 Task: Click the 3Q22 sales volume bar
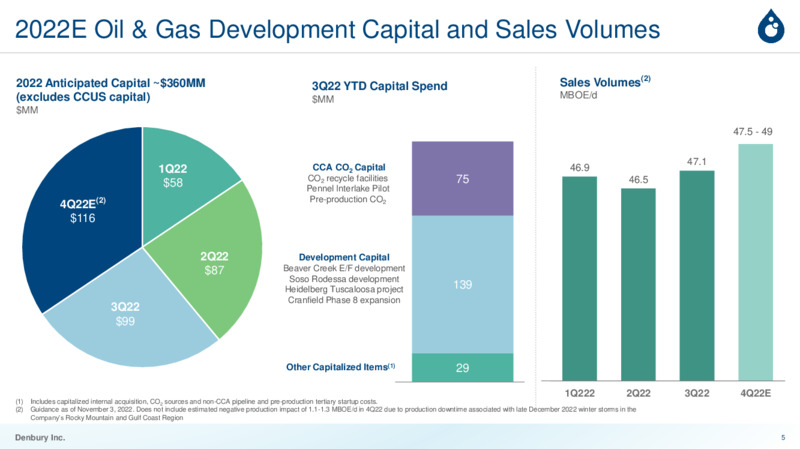pos(697,276)
